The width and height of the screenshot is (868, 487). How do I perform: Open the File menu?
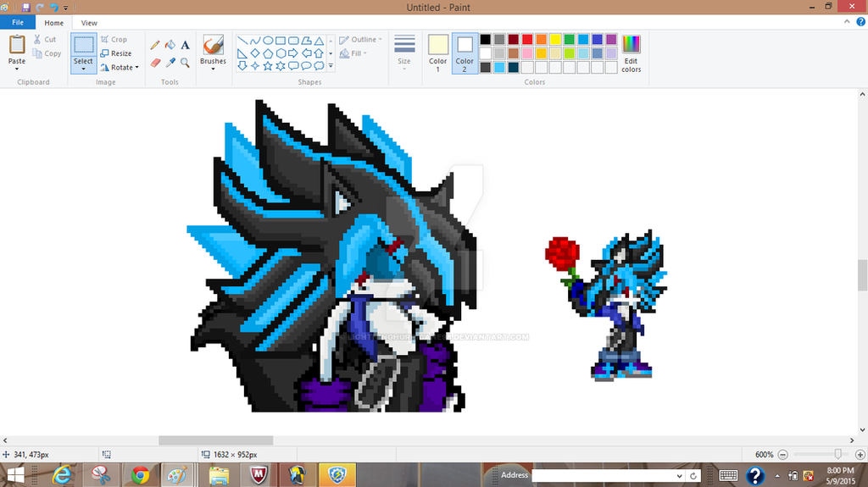click(18, 23)
